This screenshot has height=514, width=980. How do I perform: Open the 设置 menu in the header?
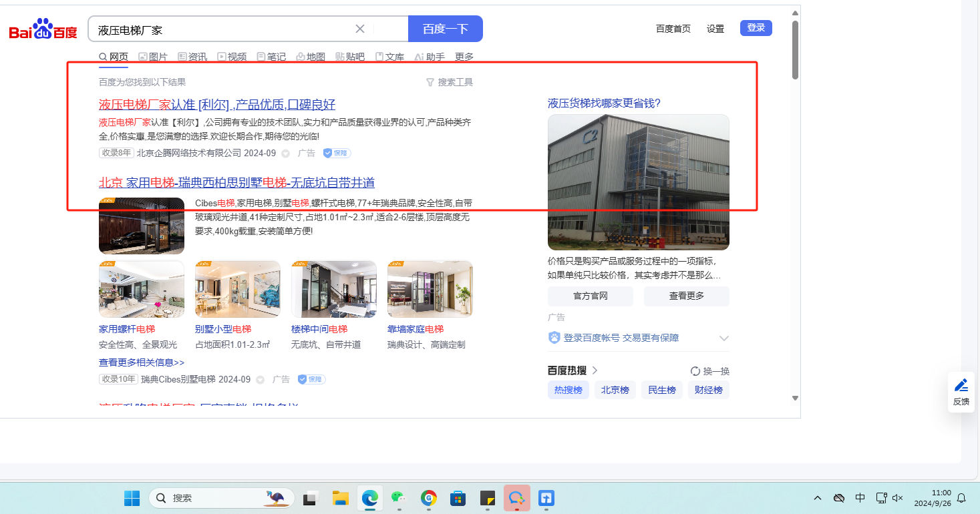[x=715, y=29]
